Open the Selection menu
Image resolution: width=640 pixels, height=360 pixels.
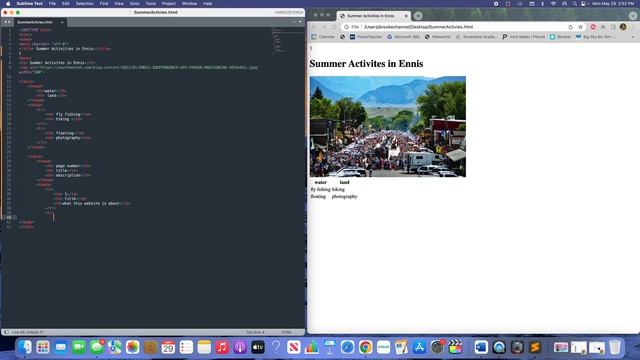(x=84, y=4)
